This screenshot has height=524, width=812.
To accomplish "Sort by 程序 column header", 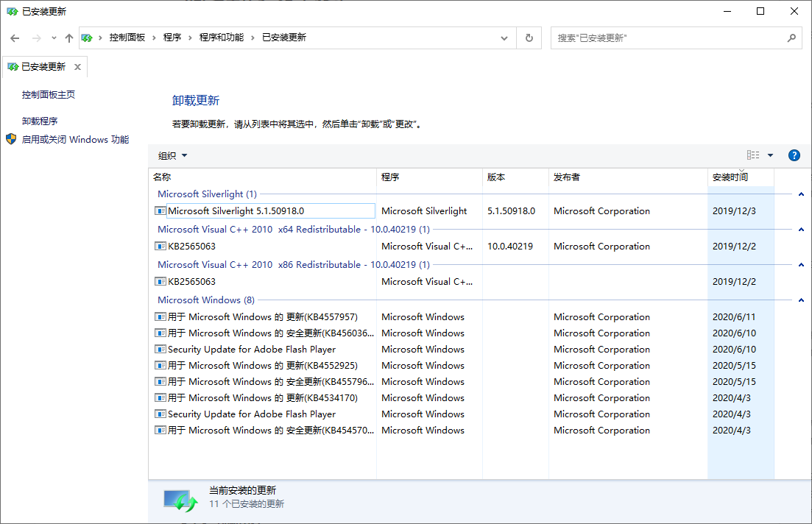I will (x=430, y=177).
